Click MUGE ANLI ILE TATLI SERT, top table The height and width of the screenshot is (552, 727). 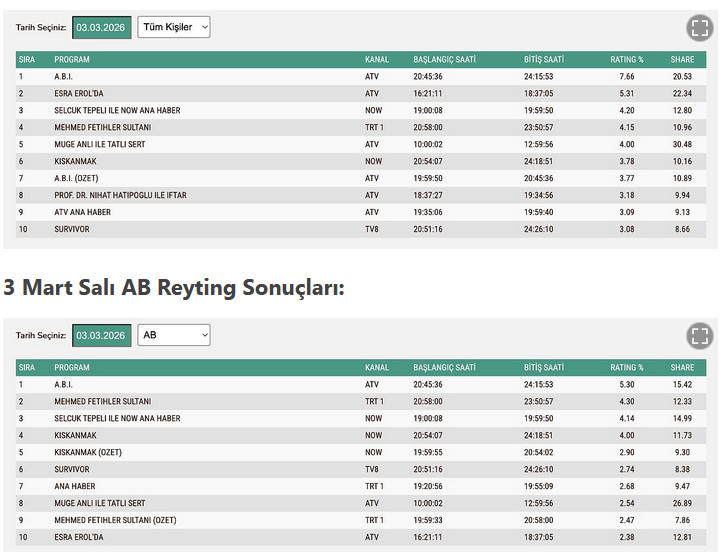click(x=100, y=145)
